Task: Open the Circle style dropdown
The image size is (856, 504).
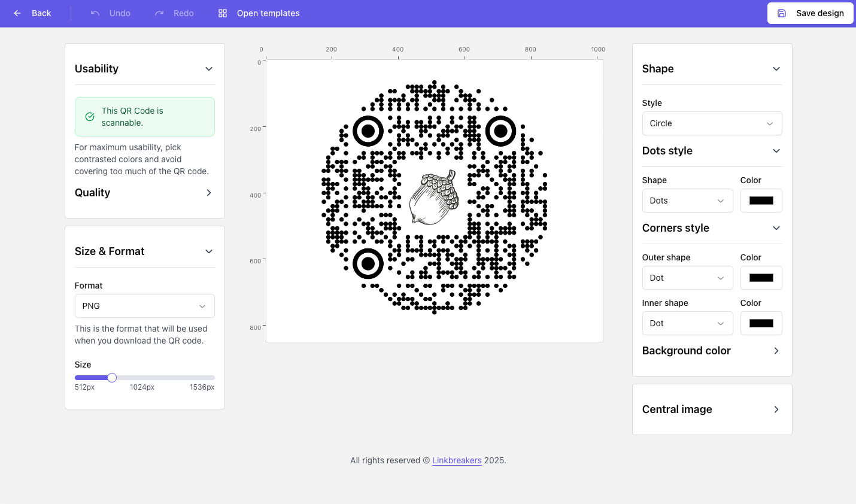Action: 712,123
